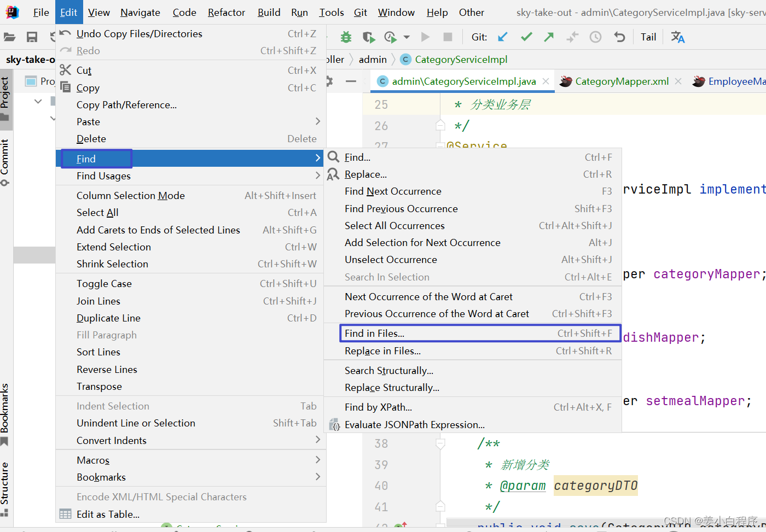Open the Translate tool icon
Viewport: 766px width, 532px height.
click(677, 37)
